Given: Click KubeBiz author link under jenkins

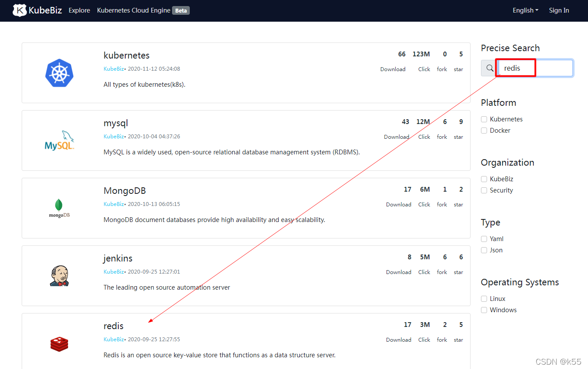Looking at the screenshot, I should (114, 272).
